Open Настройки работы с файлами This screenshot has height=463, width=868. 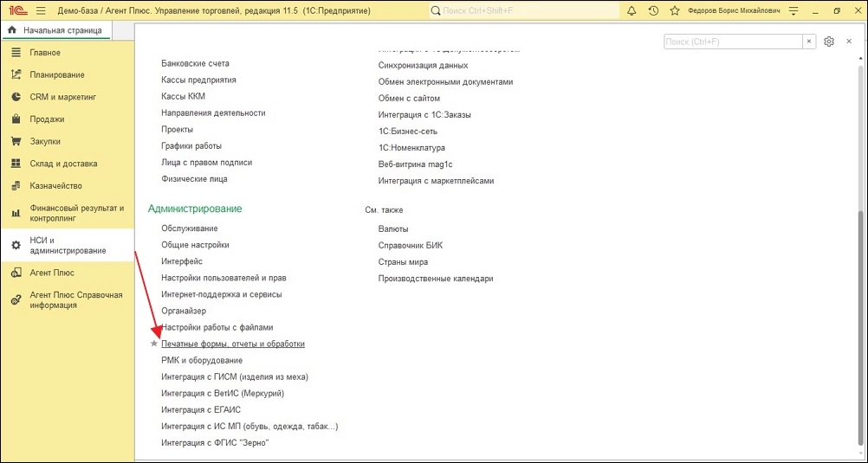tap(217, 327)
